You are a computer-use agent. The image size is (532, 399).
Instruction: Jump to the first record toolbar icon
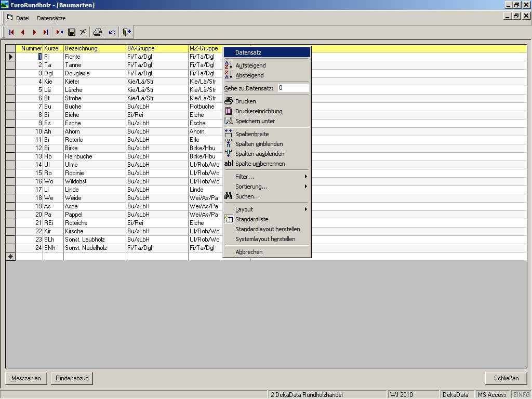click(x=11, y=32)
